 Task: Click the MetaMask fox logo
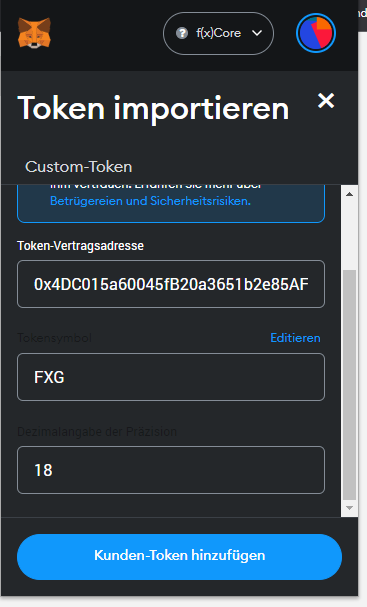(x=34, y=33)
